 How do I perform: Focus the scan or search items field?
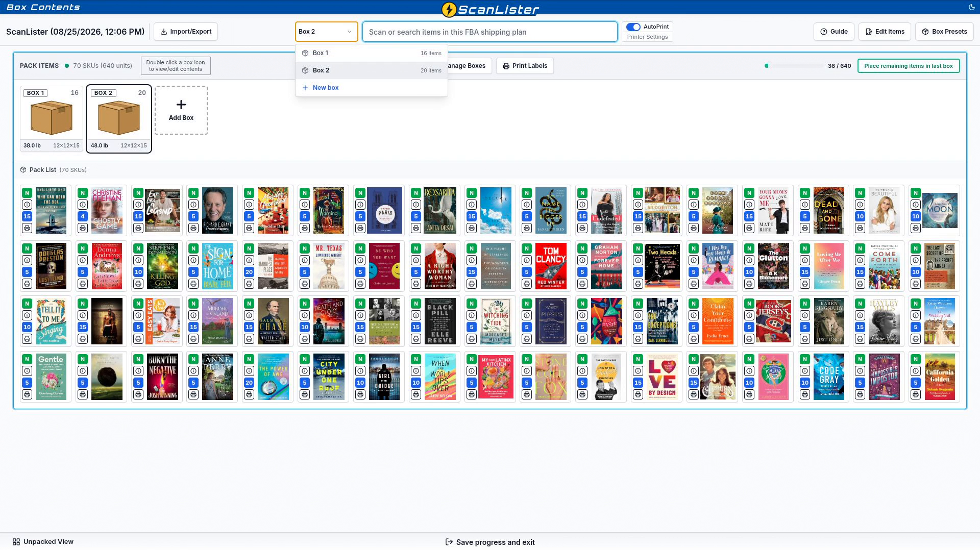point(490,32)
